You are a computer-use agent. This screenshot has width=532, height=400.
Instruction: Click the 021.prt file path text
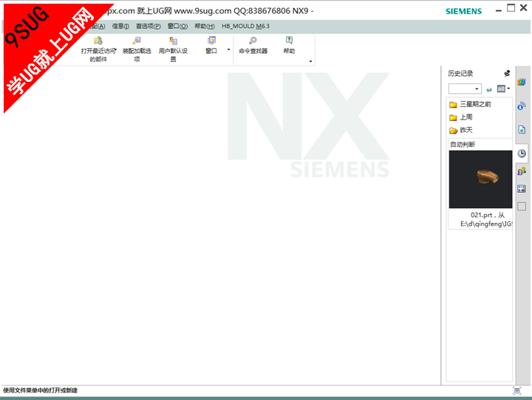coord(486,219)
